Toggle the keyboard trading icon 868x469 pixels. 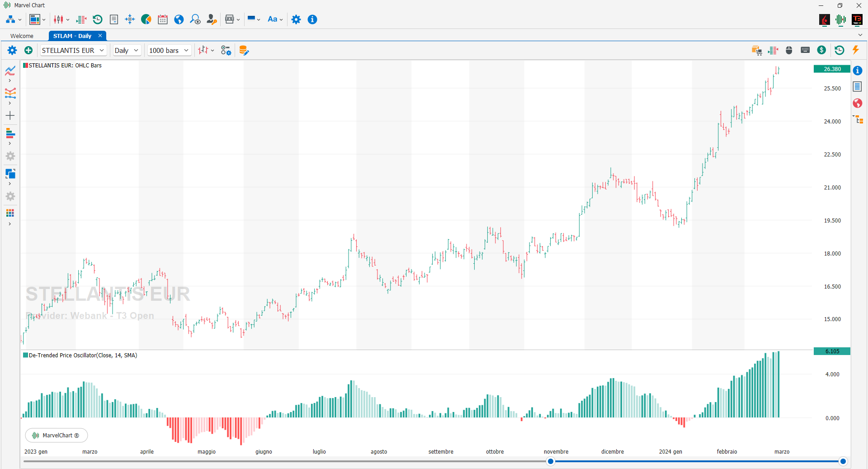coord(805,50)
